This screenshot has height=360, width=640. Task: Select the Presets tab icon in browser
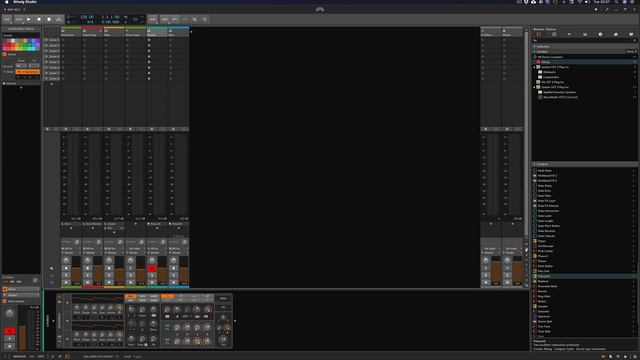pos(554,35)
